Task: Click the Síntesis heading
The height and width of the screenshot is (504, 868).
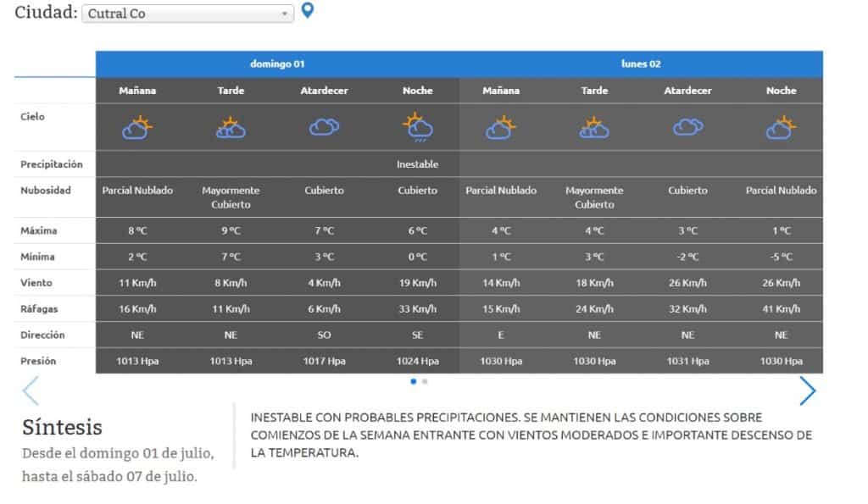Action: pyautogui.click(x=62, y=427)
